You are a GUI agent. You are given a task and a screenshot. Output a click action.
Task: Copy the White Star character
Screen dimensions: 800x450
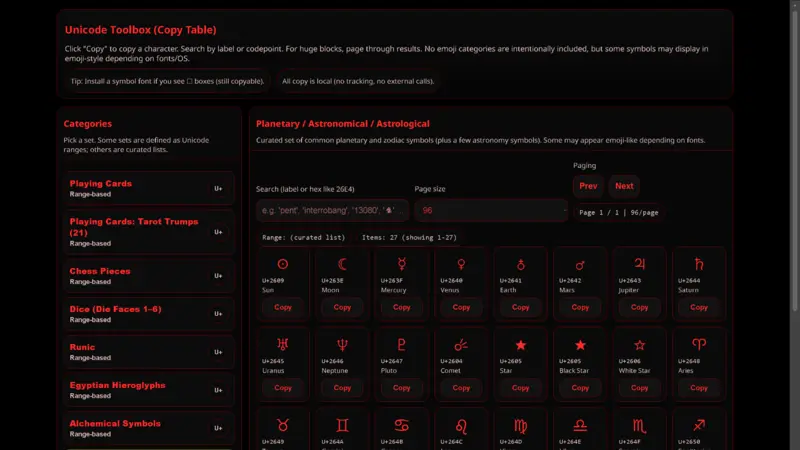pyautogui.click(x=639, y=388)
